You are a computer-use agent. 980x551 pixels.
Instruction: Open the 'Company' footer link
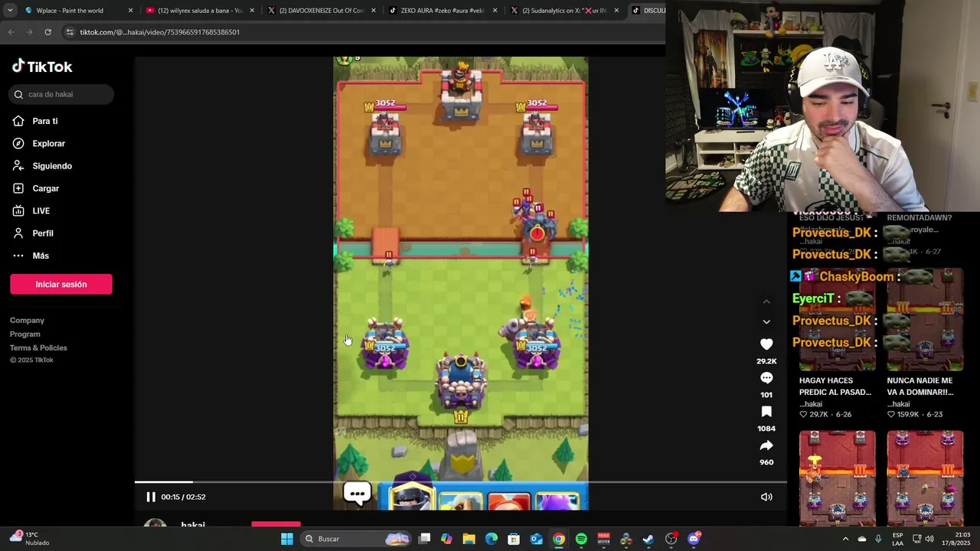(27, 321)
